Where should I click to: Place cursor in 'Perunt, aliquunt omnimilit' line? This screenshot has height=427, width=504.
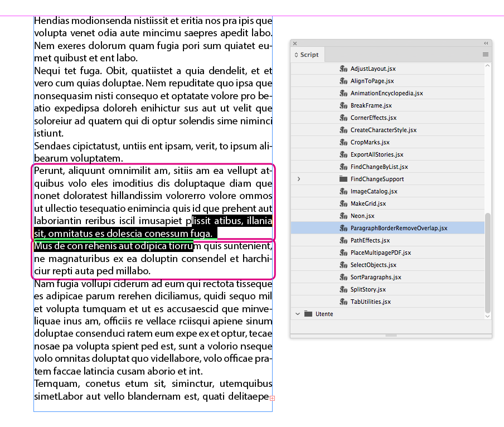(153, 171)
